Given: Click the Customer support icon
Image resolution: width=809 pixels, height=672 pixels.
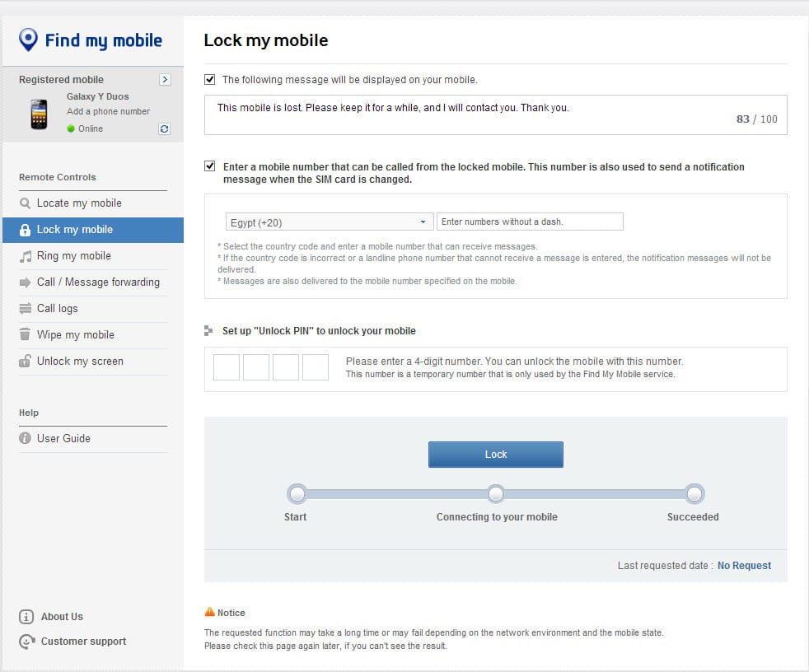Looking at the screenshot, I should [26, 642].
